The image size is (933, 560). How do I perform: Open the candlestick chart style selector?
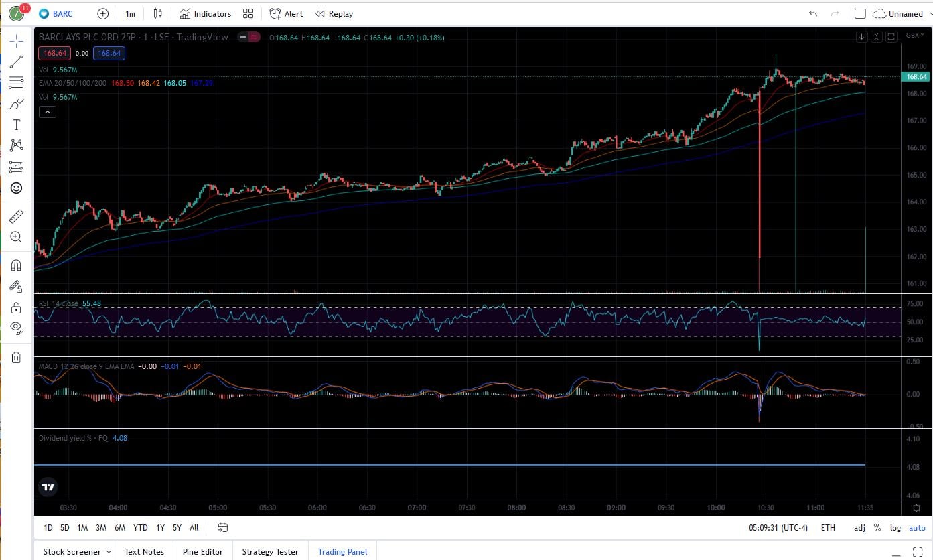(x=157, y=13)
